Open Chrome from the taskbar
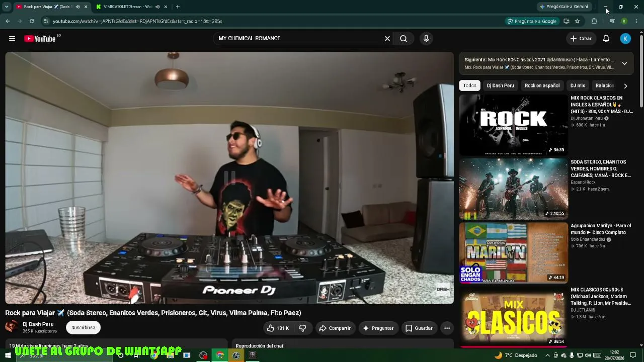Image resolution: width=644 pixels, height=362 pixels. pyautogui.click(x=220, y=355)
